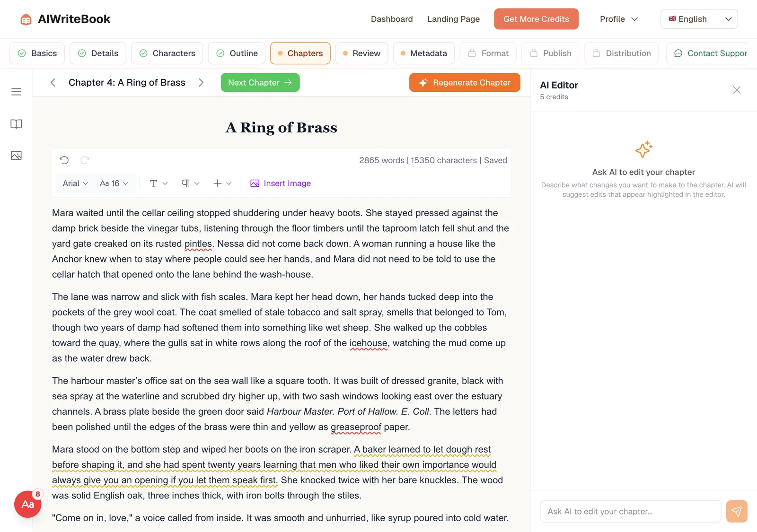Open the Profile dropdown menu
The image size is (757, 532).
tap(619, 19)
